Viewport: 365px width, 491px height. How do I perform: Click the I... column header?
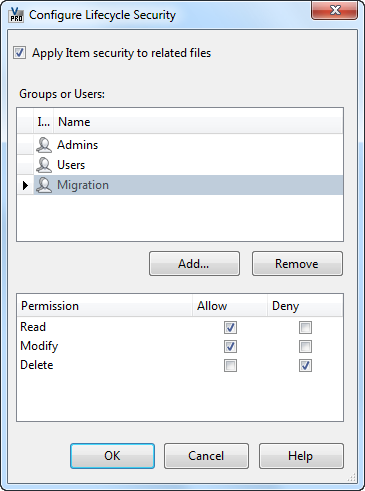(x=43, y=122)
